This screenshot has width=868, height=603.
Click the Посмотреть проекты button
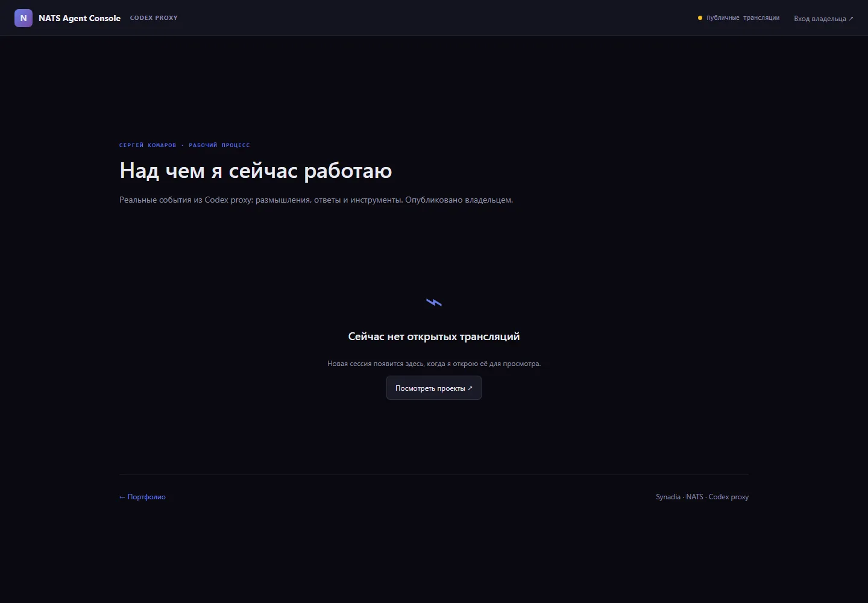[434, 388]
